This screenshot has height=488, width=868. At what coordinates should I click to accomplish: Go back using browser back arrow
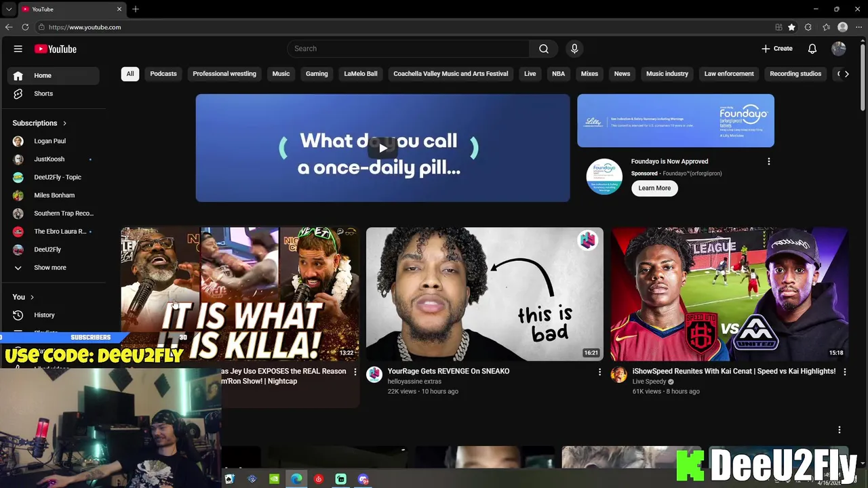(9, 27)
